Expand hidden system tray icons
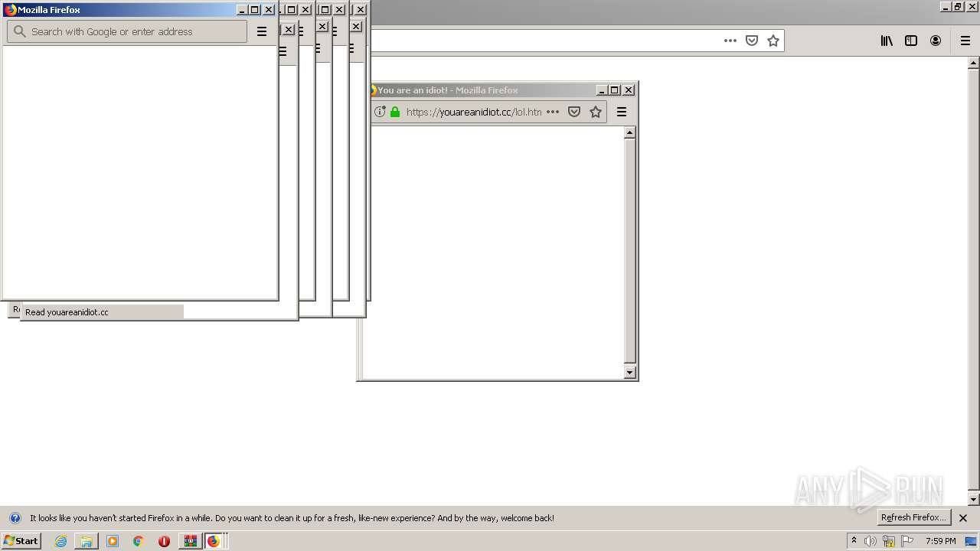This screenshot has height=551, width=980. point(854,541)
